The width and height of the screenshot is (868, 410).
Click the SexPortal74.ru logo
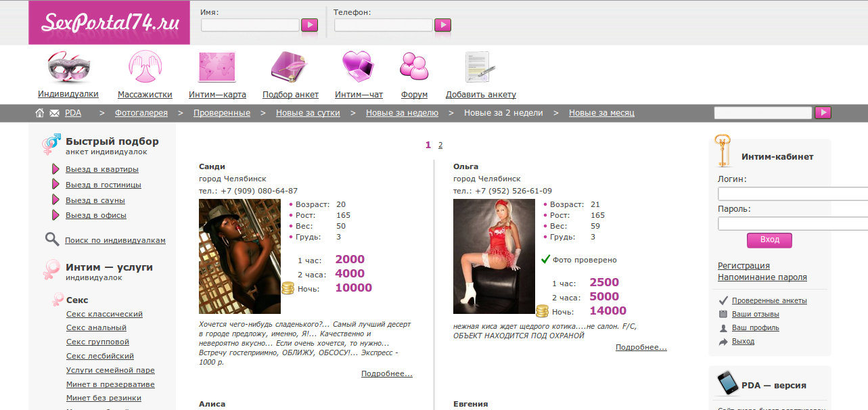[x=110, y=22]
